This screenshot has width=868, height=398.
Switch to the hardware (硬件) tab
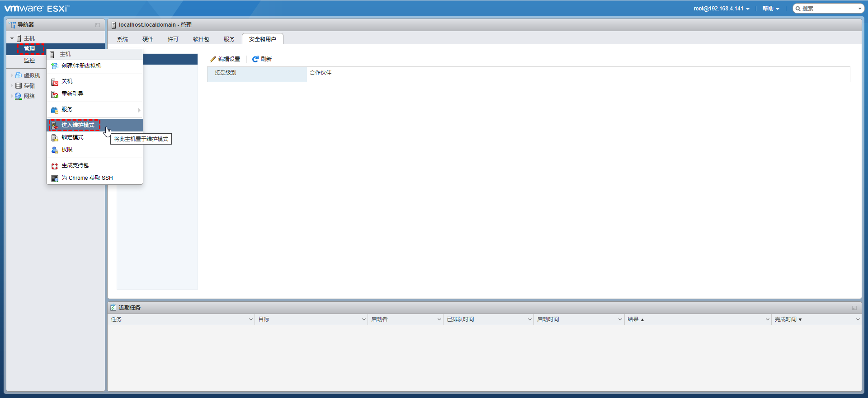[x=148, y=39]
